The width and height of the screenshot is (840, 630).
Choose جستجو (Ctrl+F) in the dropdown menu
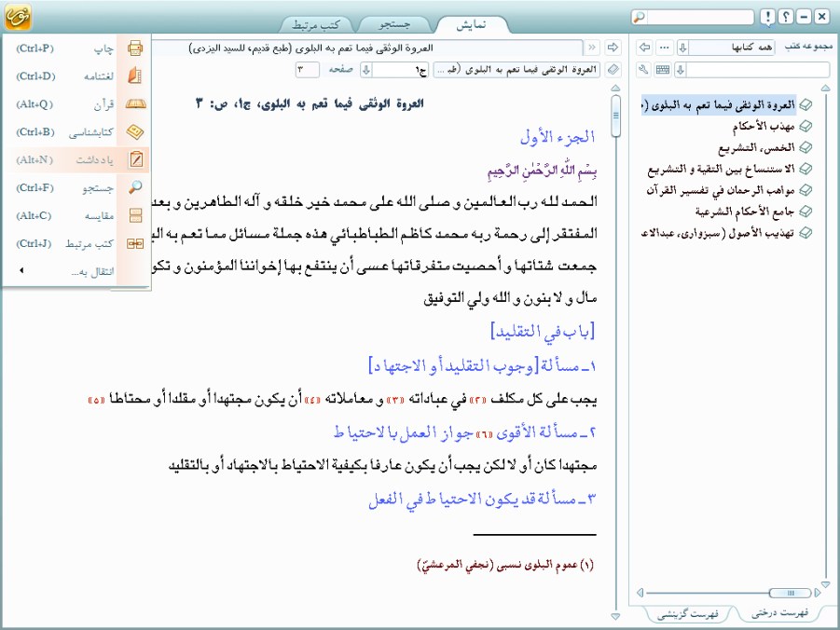click(x=76, y=187)
